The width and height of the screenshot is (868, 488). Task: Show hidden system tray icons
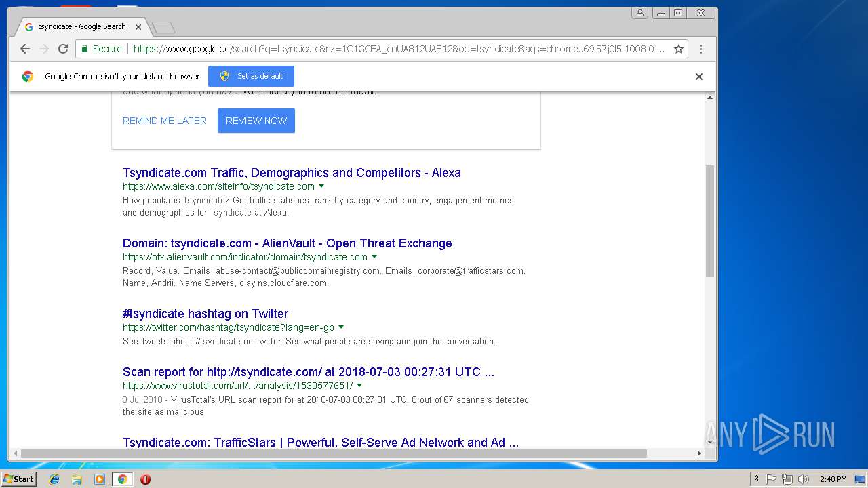[x=756, y=479]
